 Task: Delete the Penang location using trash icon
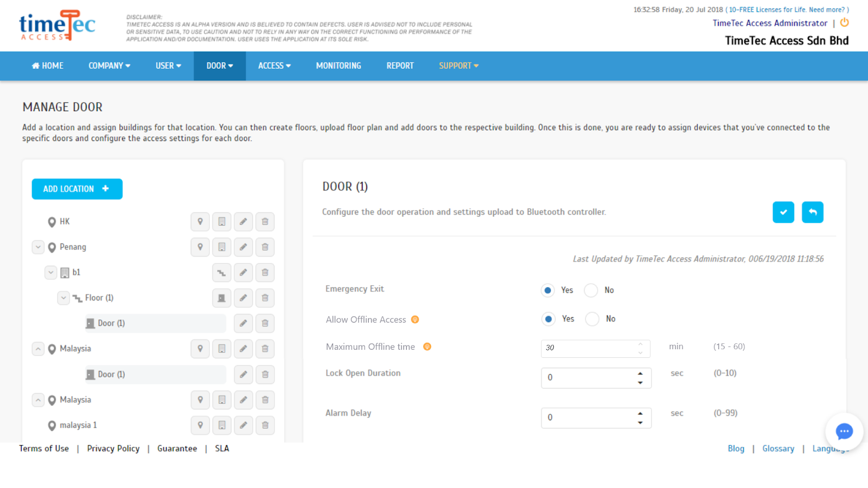click(x=265, y=247)
